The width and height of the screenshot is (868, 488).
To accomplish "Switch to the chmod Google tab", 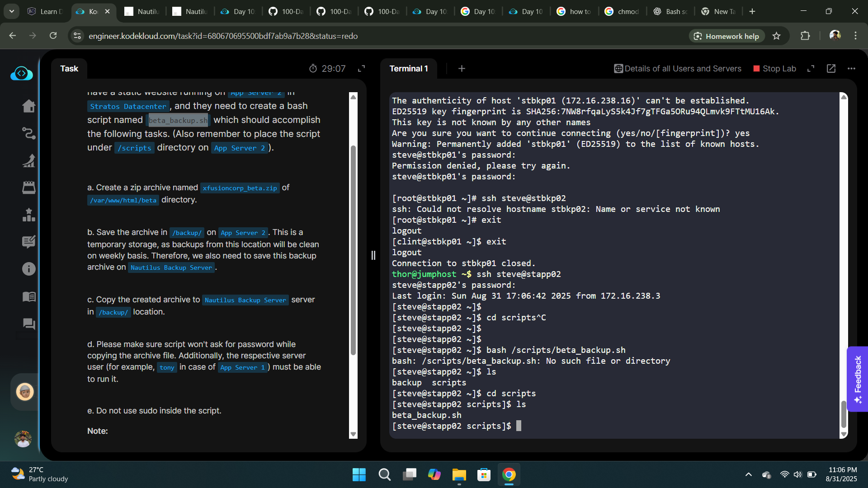I will [x=623, y=11].
